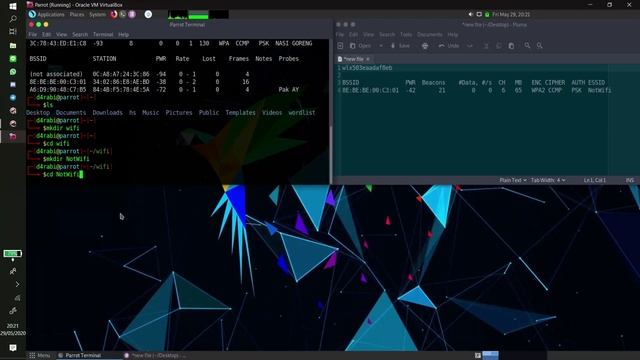640x360 pixels.
Task: Open Help menu in Pluma editor
Action: [x=453, y=35]
